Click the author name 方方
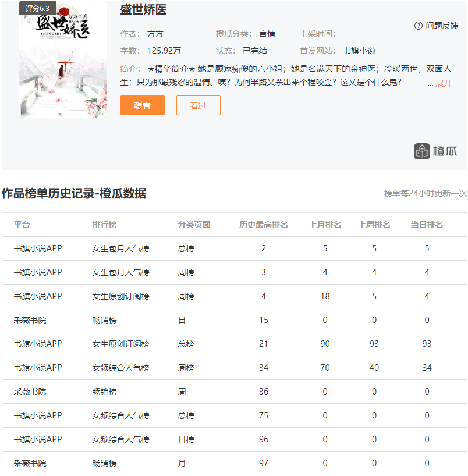This screenshot has width=468, height=476. (x=155, y=34)
